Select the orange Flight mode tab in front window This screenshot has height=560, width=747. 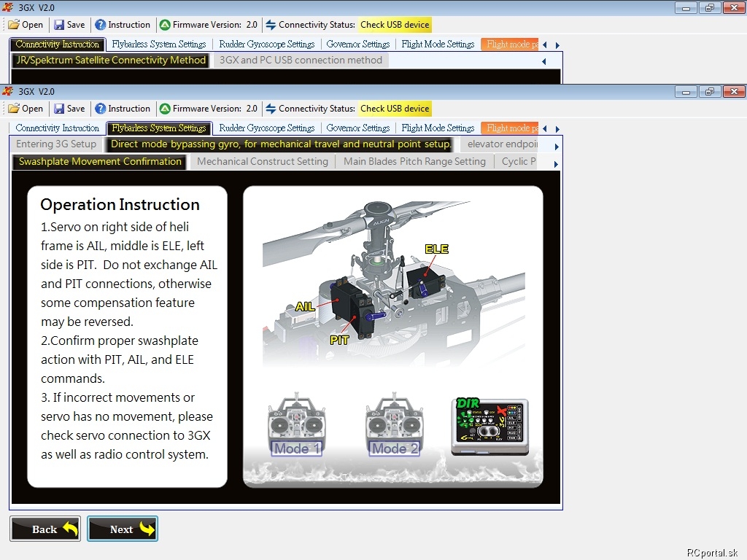pos(510,128)
